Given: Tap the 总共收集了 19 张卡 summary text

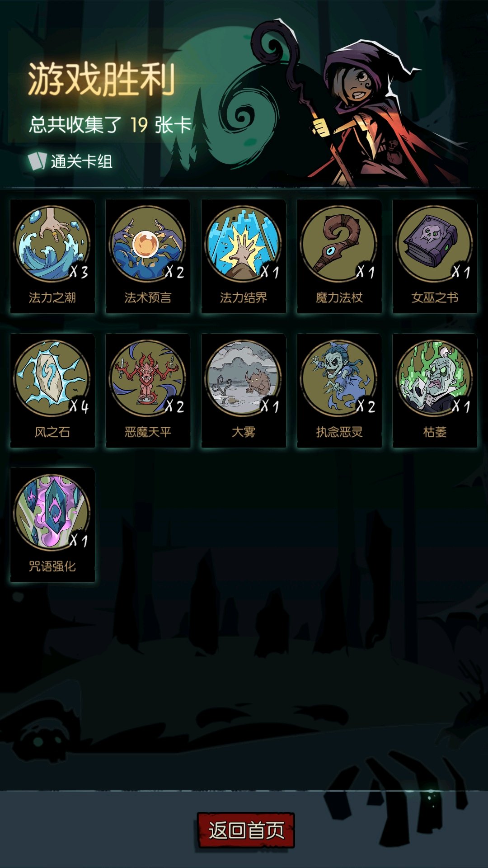Looking at the screenshot, I should (111, 125).
